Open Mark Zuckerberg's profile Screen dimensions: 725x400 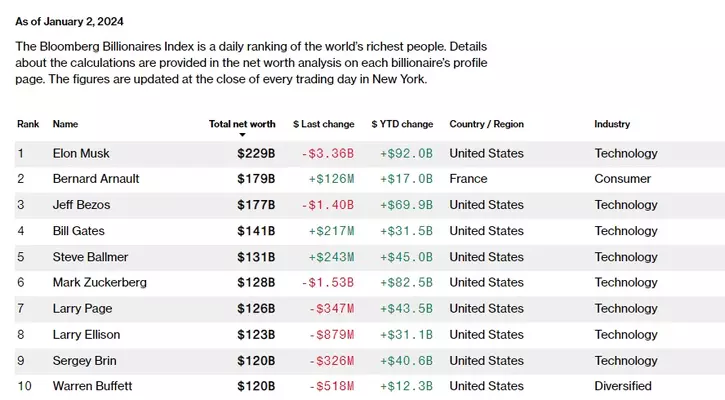coord(99,283)
